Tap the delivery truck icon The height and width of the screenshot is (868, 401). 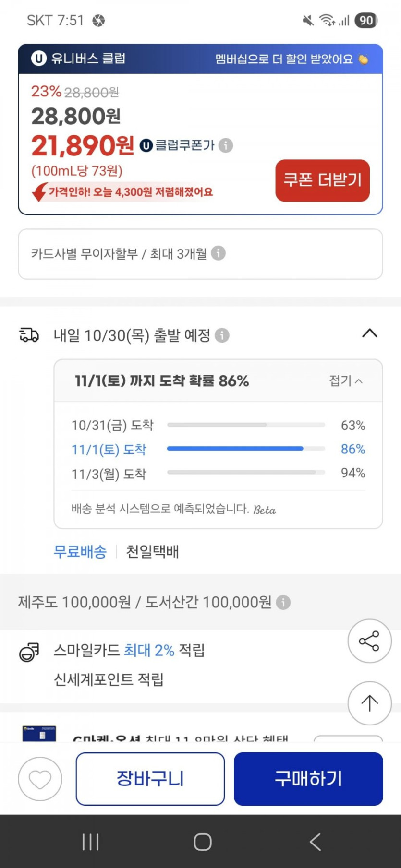click(29, 335)
